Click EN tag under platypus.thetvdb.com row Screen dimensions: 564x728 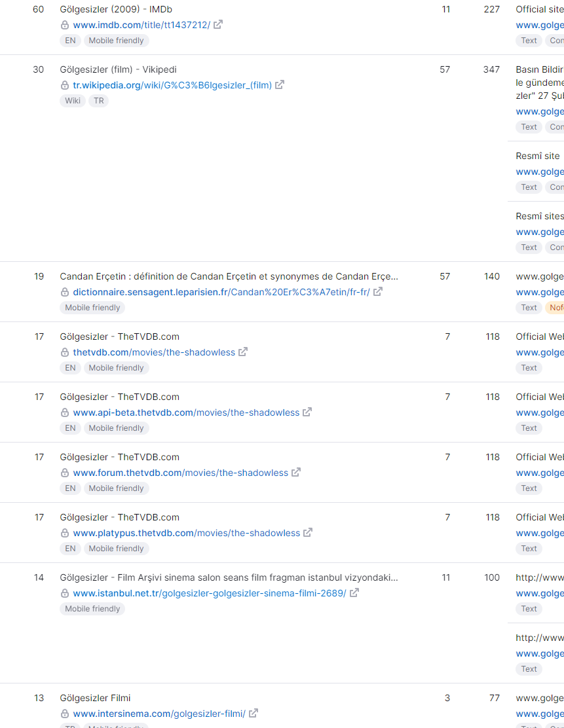point(70,549)
